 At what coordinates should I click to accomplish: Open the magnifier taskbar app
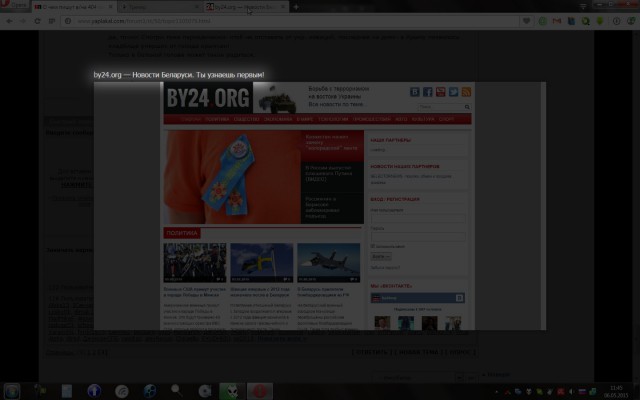[177, 391]
